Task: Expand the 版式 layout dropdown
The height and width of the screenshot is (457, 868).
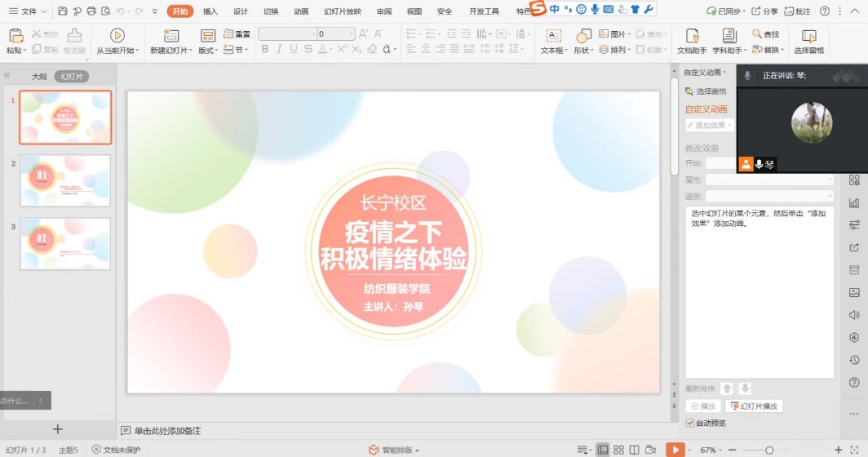Action: tap(208, 50)
